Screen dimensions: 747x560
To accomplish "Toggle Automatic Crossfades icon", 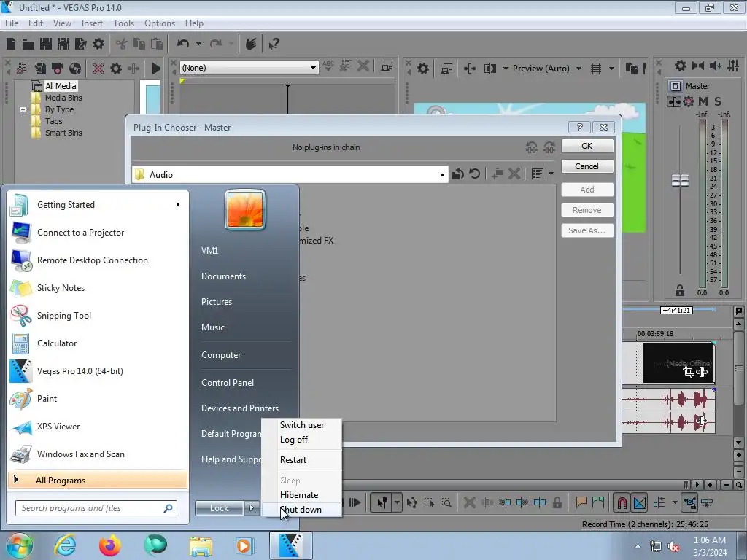I will tap(640, 503).
